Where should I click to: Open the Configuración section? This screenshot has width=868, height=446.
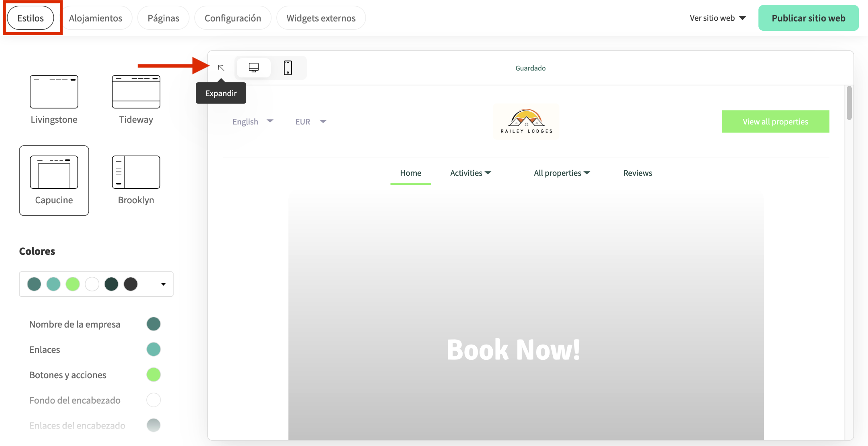coord(233,18)
